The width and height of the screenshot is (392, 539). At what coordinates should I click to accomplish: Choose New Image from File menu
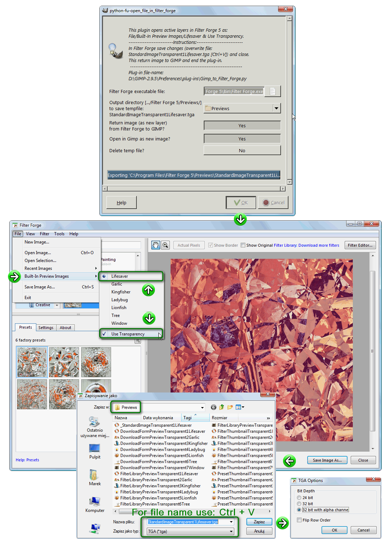pos(57,242)
